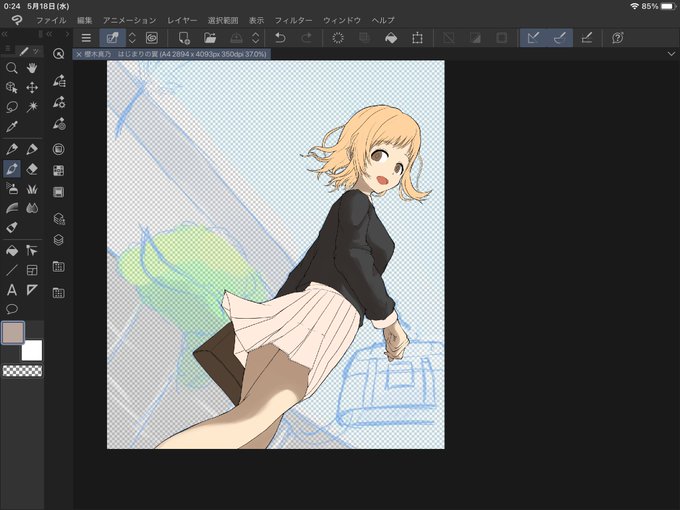
Task: Select the highlighted Brush tool
Action: [12, 169]
